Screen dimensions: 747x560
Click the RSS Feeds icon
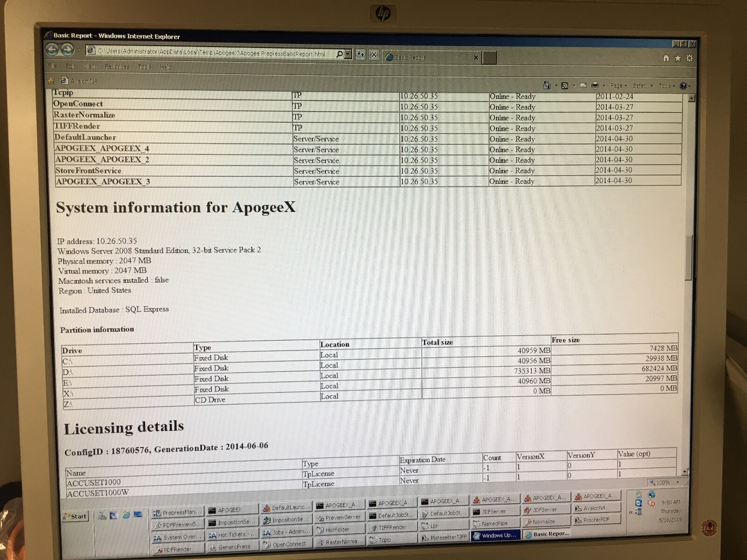(x=565, y=85)
